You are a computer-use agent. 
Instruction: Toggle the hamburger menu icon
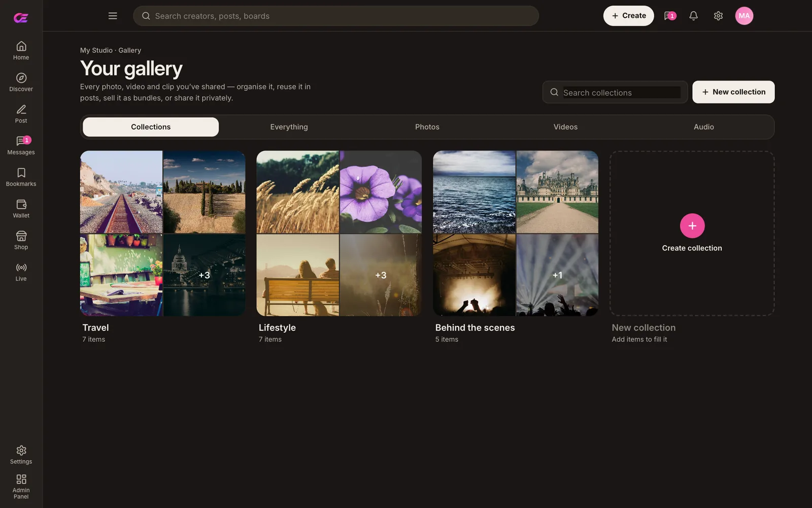point(113,16)
